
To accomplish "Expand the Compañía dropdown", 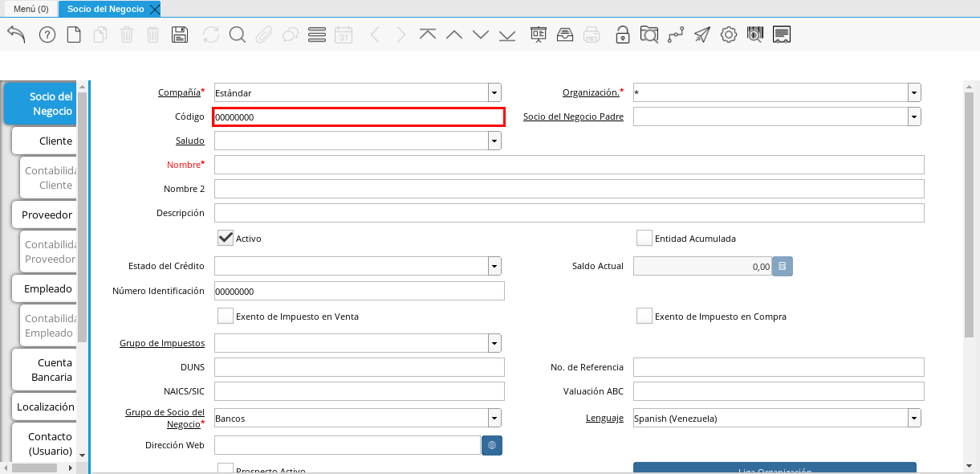I will 494,92.
